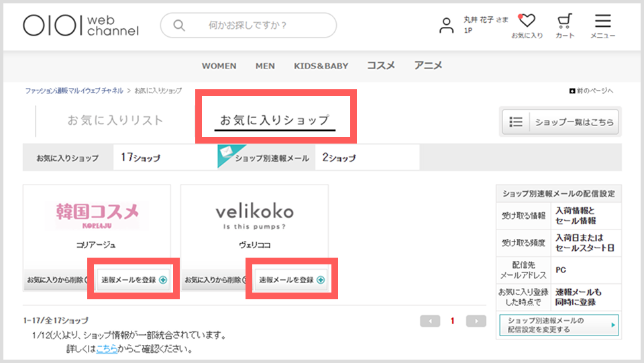Open the velikoko shop logo

pos(255,217)
